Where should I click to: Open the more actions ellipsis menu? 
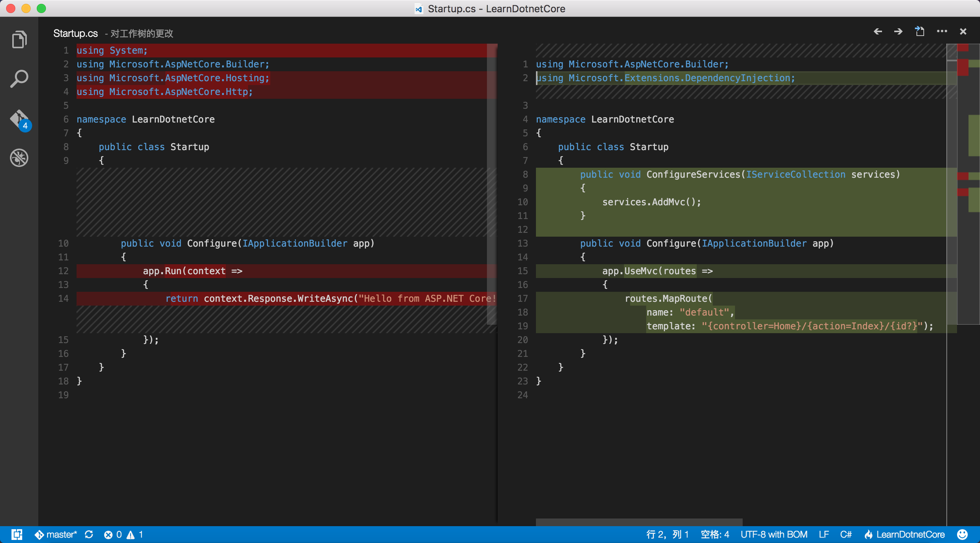[942, 31]
